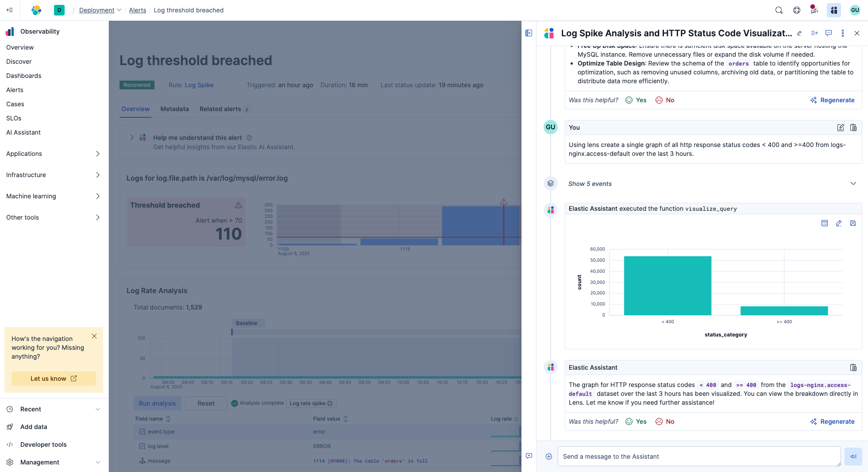Expand the Applications navigation group
This screenshot has height=472, width=868.
(x=53, y=154)
